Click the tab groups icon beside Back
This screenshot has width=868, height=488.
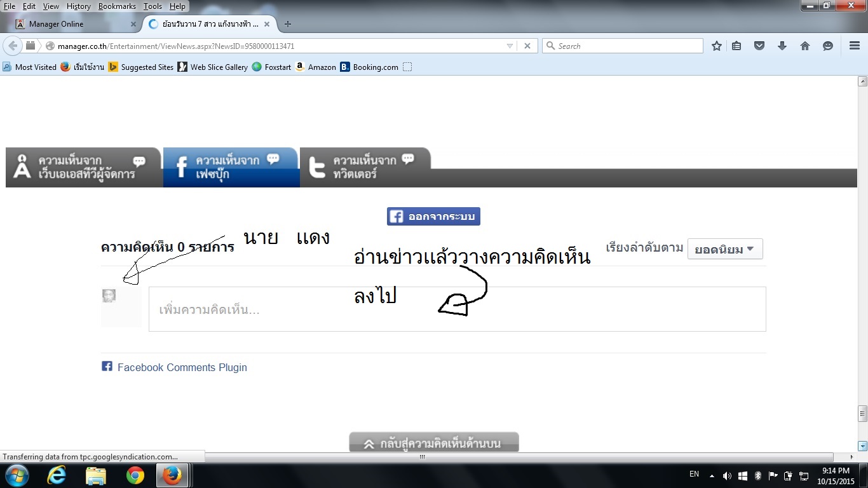pyautogui.click(x=31, y=46)
